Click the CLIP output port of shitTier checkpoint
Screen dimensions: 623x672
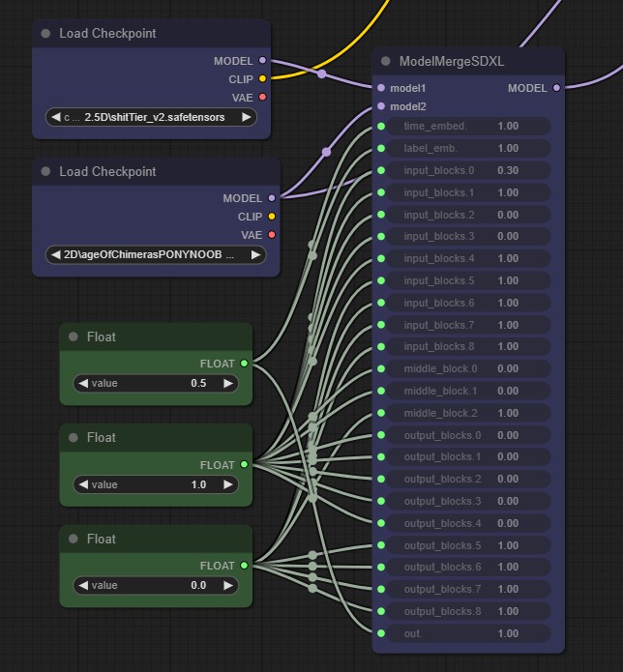click(262, 79)
